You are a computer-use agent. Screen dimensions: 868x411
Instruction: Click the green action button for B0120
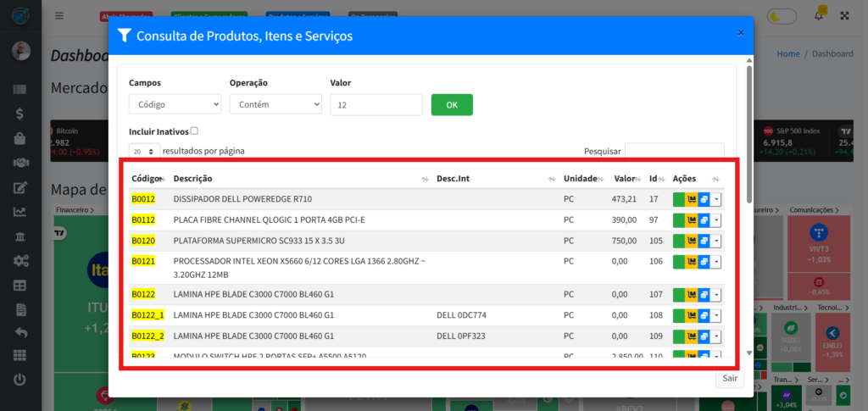[x=678, y=241]
